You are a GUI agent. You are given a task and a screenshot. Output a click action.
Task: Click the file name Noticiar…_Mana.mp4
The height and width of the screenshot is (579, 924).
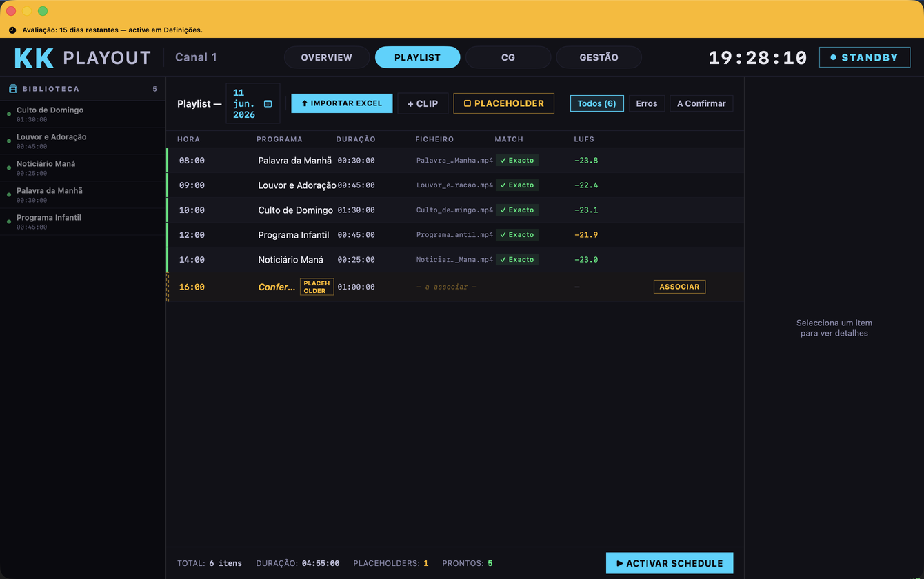click(454, 260)
